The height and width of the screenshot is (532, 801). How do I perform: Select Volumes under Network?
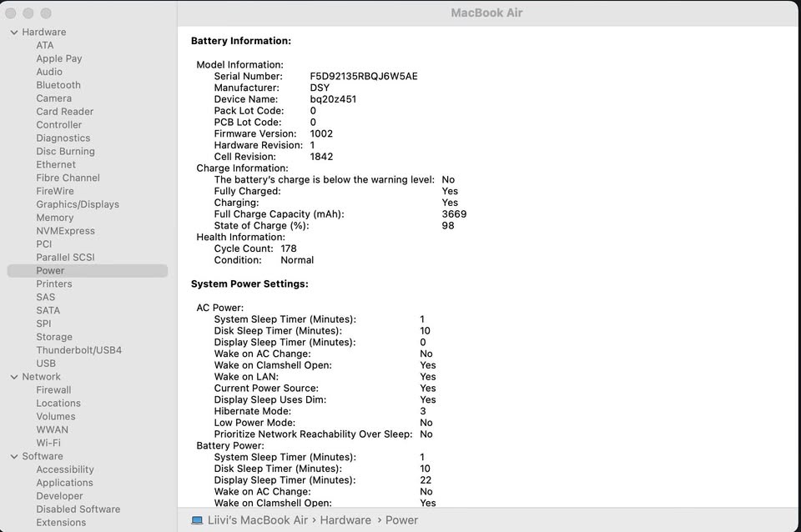coord(56,417)
